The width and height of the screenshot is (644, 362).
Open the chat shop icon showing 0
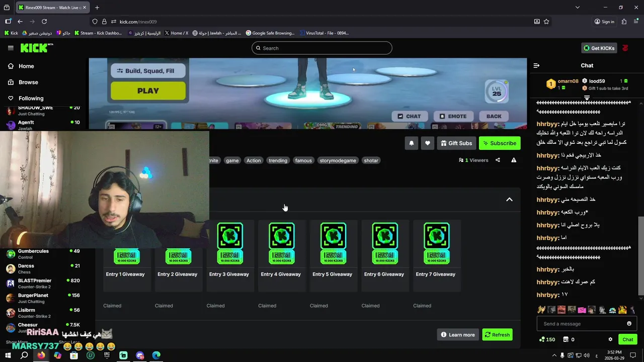pyautogui.click(x=569, y=339)
